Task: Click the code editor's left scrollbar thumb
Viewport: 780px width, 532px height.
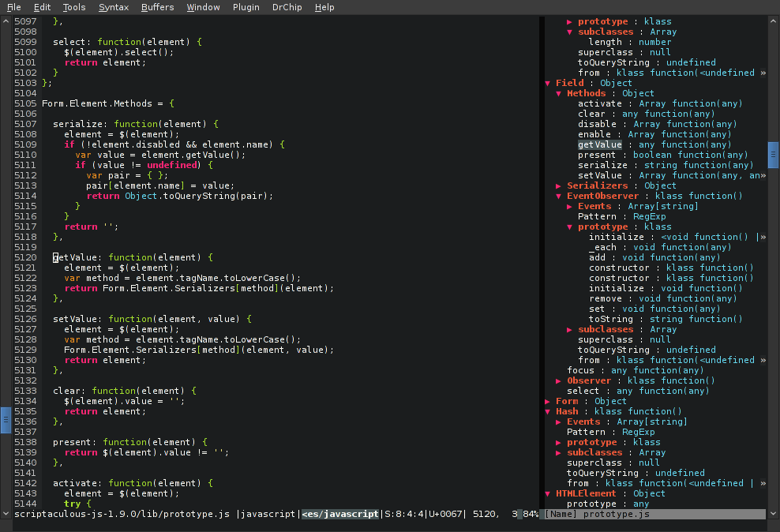Action: point(6,418)
